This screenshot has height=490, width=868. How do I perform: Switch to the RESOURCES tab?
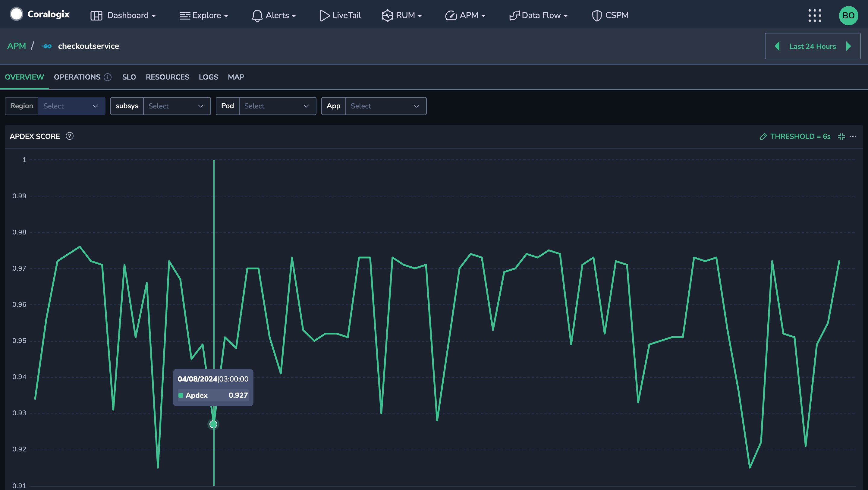click(x=168, y=77)
